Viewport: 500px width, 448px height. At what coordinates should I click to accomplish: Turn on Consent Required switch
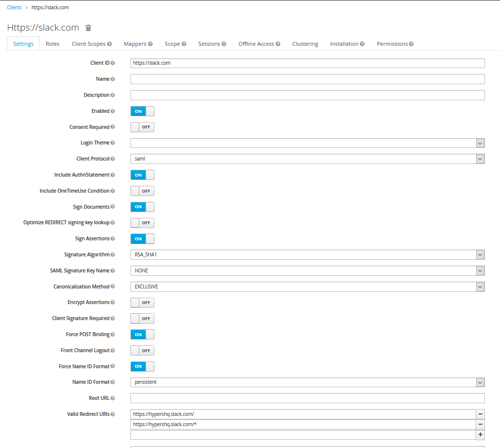[x=142, y=127]
